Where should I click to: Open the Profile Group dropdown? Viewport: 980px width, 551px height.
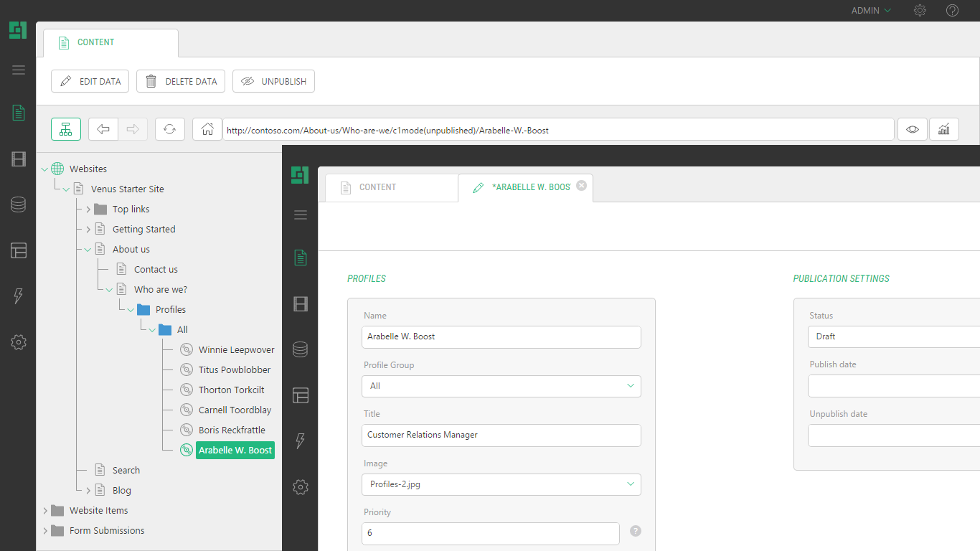[x=501, y=386]
